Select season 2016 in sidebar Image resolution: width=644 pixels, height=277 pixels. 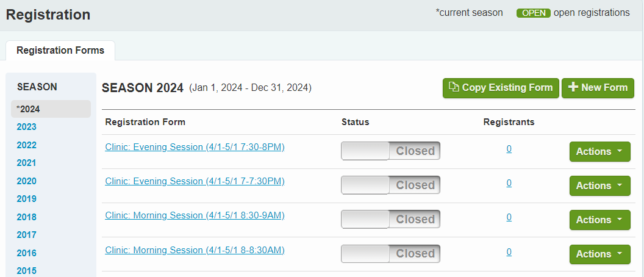(27, 253)
